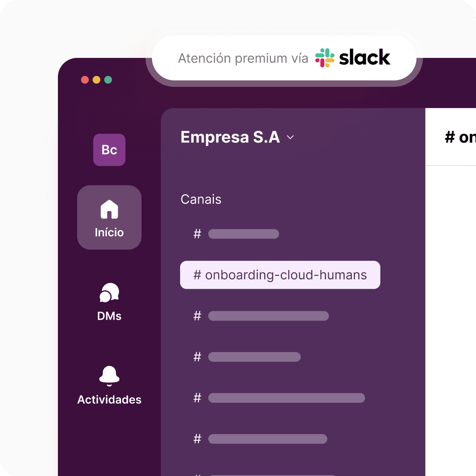Select the fourth channel below onboarding-cloud-humans
The height and width of the screenshot is (476, 476).
coord(260,439)
